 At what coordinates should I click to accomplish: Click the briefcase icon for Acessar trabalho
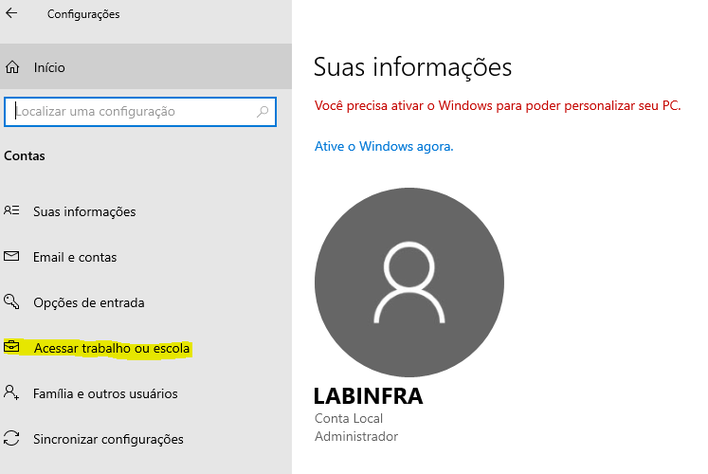11,347
